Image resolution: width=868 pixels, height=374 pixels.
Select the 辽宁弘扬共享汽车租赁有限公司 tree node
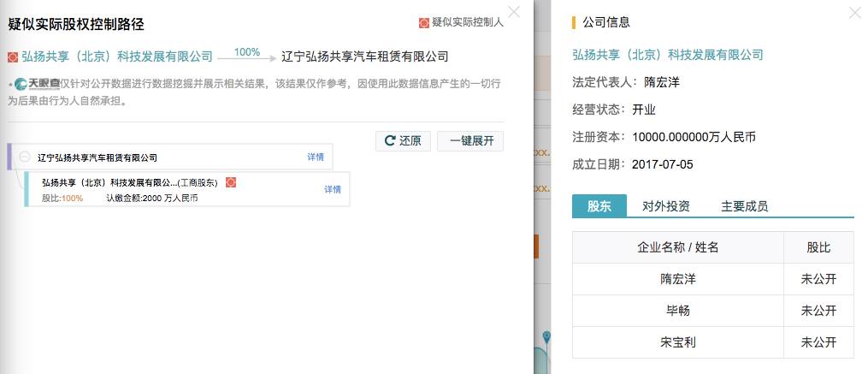(169, 157)
